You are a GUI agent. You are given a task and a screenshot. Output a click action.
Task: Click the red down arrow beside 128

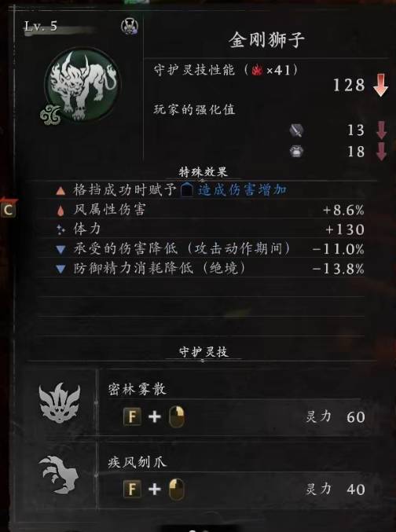click(380, 85)
